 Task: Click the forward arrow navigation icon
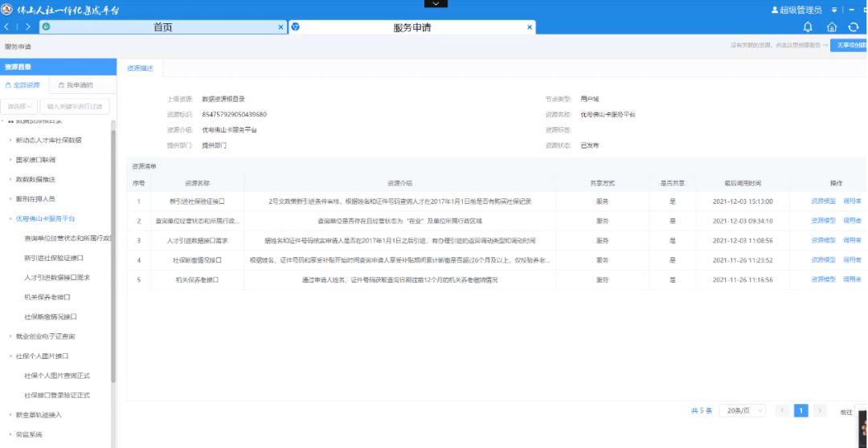(x=28, y=26)
